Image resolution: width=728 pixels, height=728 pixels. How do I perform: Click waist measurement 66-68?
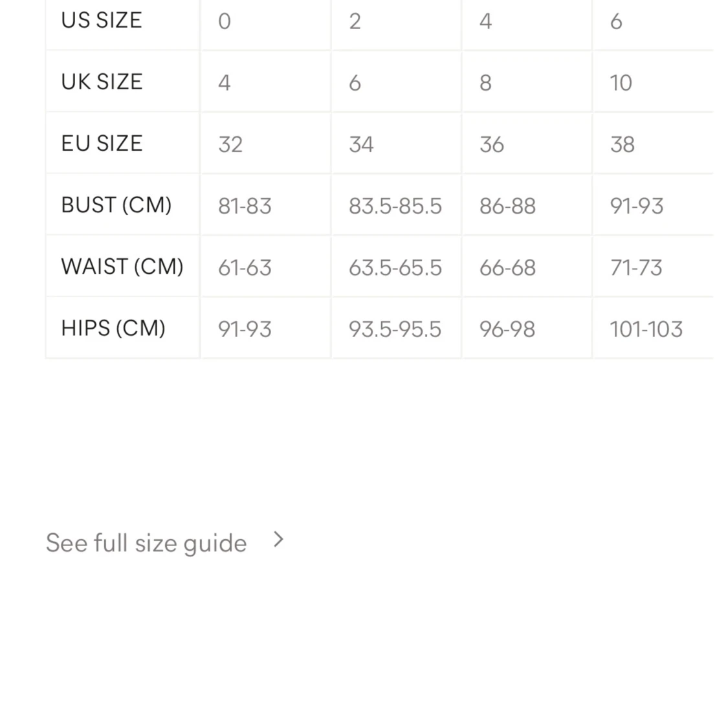click(x=507, y=267)
